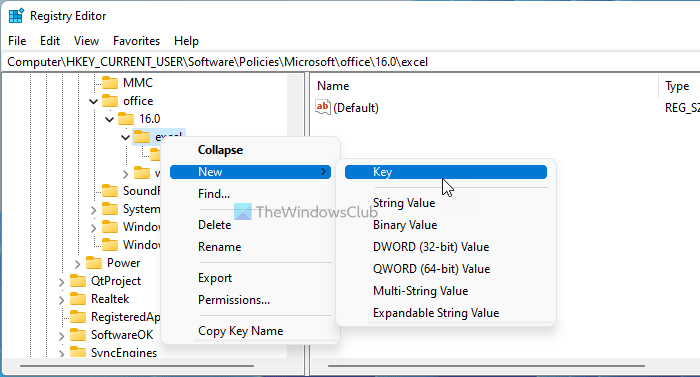Select the Realtek key label
Screen dimensions: 700x377
click(110, 299)
